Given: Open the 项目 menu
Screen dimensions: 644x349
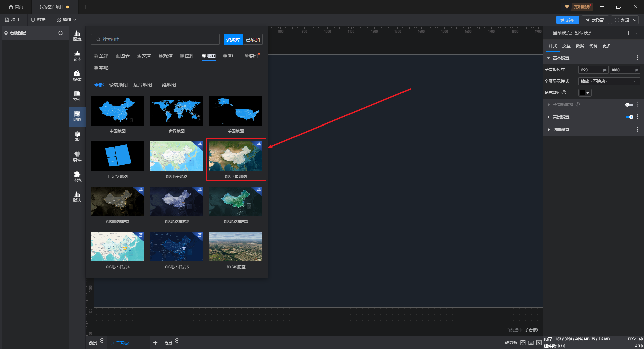Looking at the screenshot, I should [x=15, y=20].
